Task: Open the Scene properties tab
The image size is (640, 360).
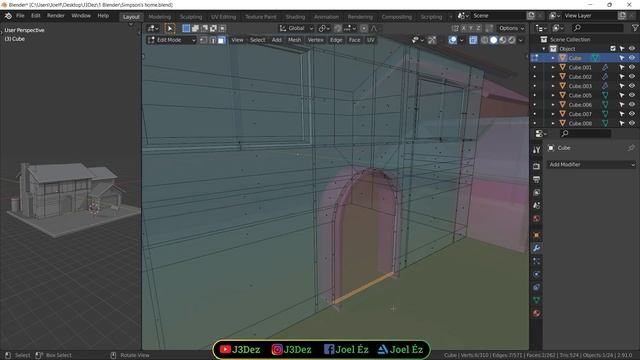Action: tap(536, 206)
